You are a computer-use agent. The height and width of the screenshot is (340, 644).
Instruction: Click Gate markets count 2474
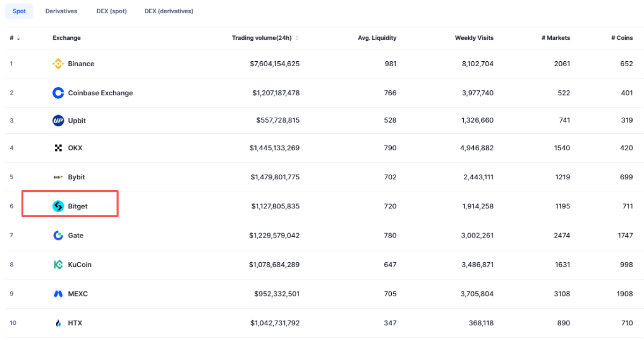[562, 235]
